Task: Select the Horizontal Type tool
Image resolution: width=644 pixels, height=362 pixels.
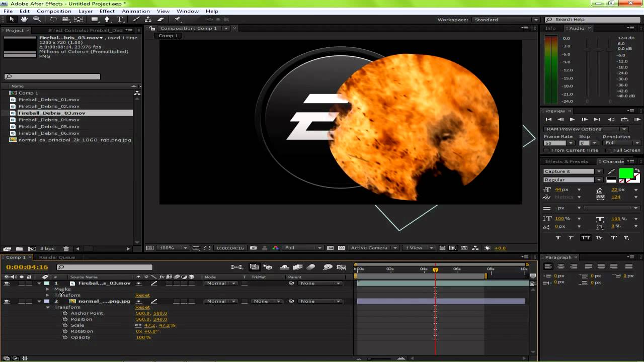Action: (x=120, y=19)
